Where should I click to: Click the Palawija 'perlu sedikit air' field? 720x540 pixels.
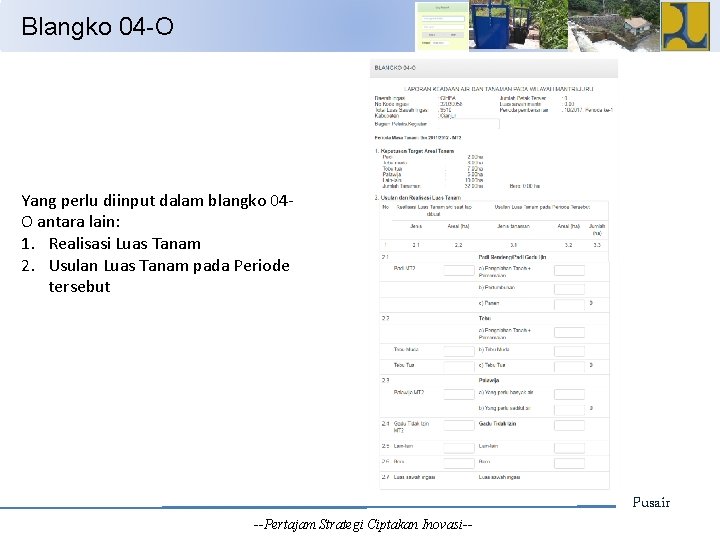pyautogui.click(x=569, y=410)
